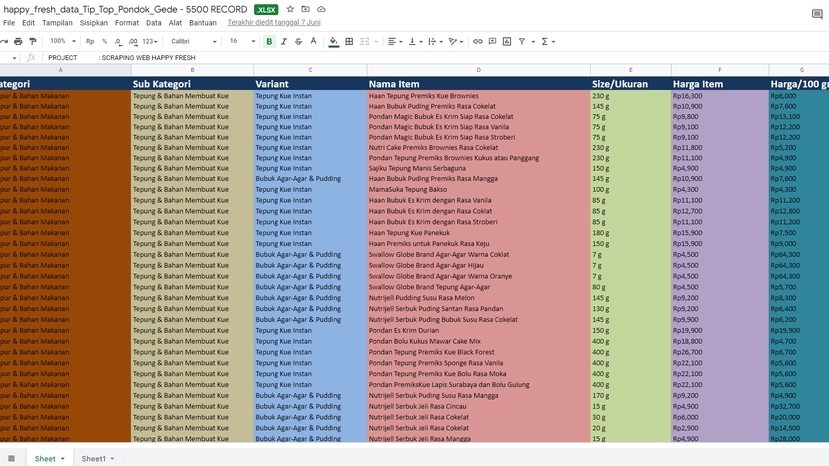Open the Alat menu
Viewport: 829px width, 466px height.
175,23
